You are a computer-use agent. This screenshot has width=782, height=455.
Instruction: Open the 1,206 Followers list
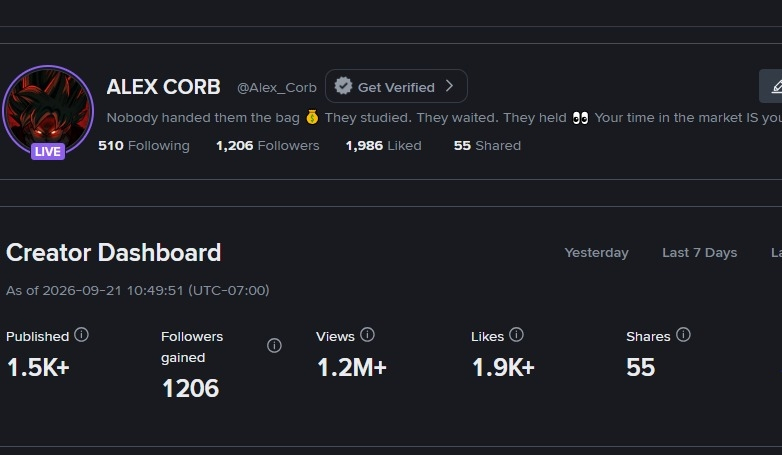pos(268,146)
